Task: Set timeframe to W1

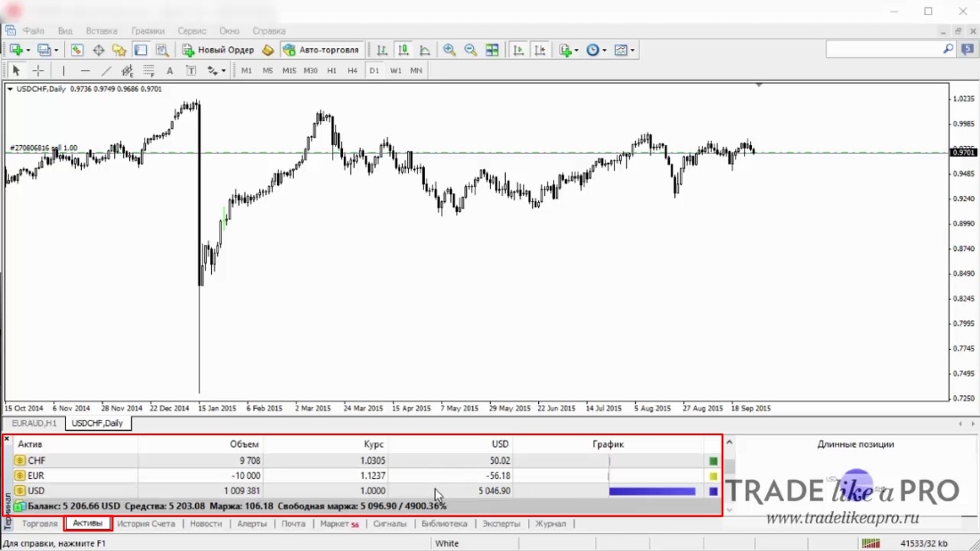Action: tap(396, 70)
